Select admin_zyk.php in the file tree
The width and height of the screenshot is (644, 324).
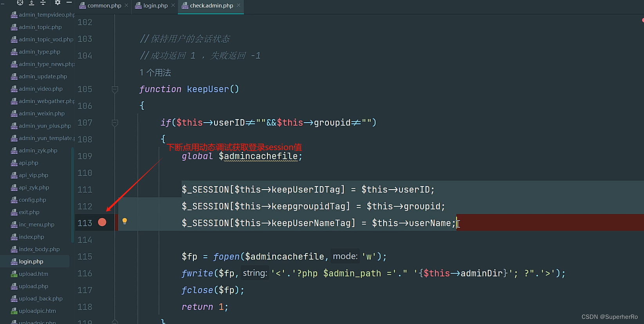34,150
